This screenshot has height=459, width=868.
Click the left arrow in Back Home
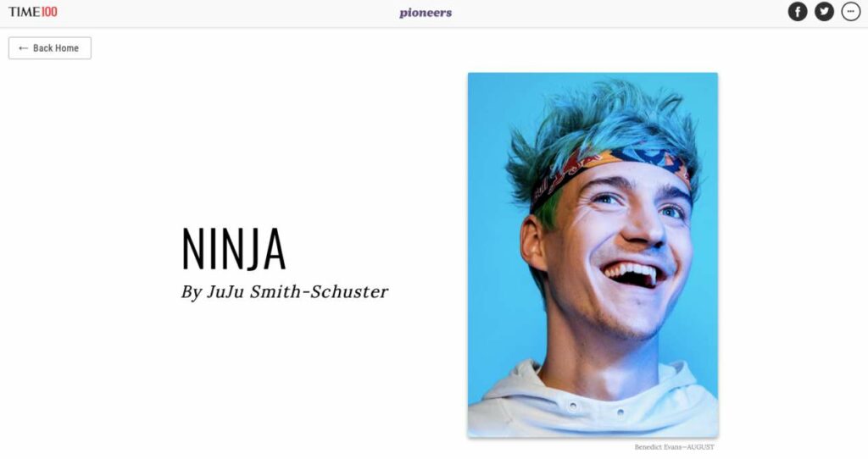(x=23, y=48)
